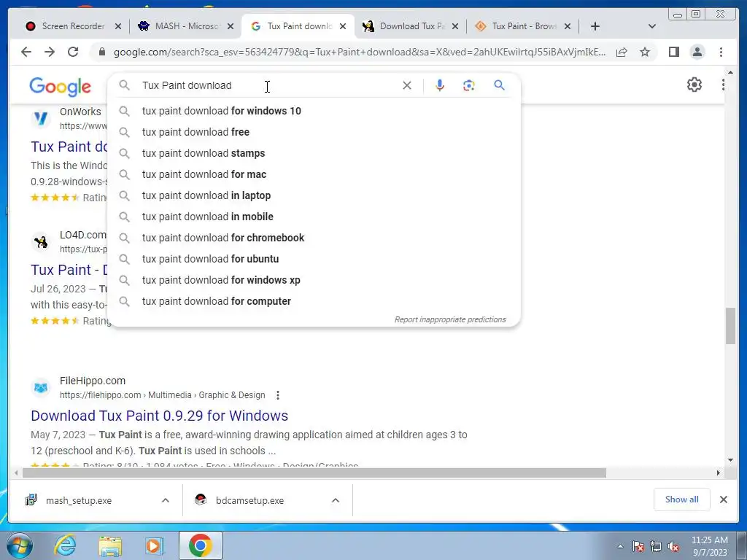Open more options for FileHippo result
Image resolution: width=747 pixels, height=560 pixels.
tap(278, 395)
